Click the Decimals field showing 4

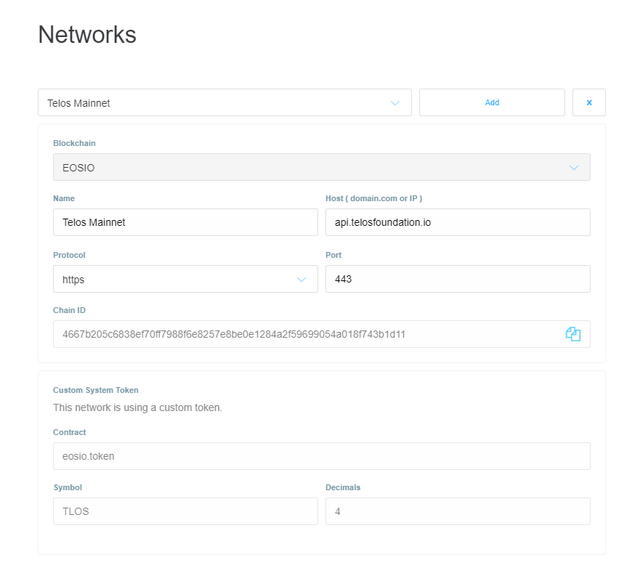pyautogui.click(x=458, y=511)
